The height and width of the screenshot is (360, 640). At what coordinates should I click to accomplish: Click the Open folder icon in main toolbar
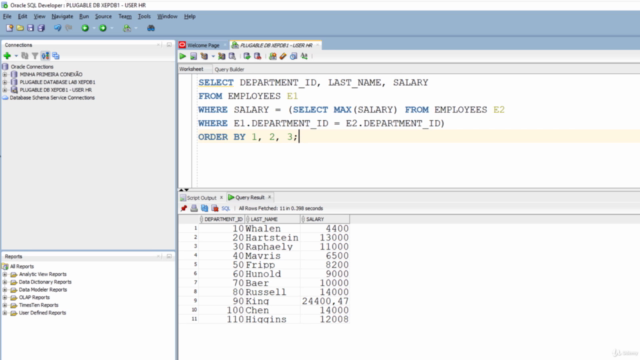(x=20, y=28)
